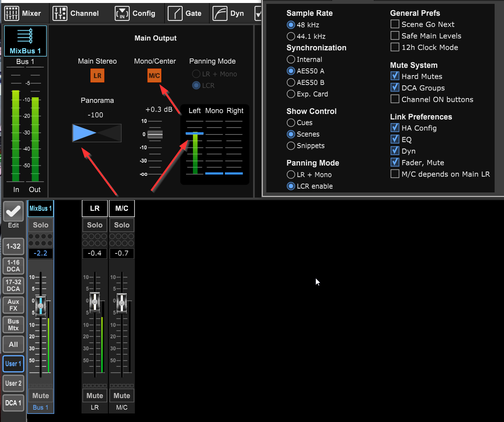Toggle the orange M/C Mono/Center button
504x422 pixels.
154,76
